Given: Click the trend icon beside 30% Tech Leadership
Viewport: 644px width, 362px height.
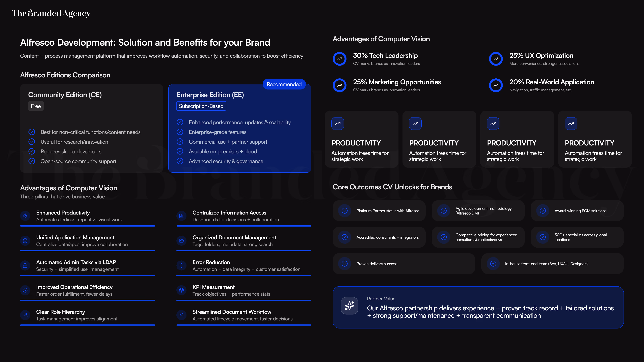Looking at the screenshot, I should pyautogui.click(x=339, y=59).
